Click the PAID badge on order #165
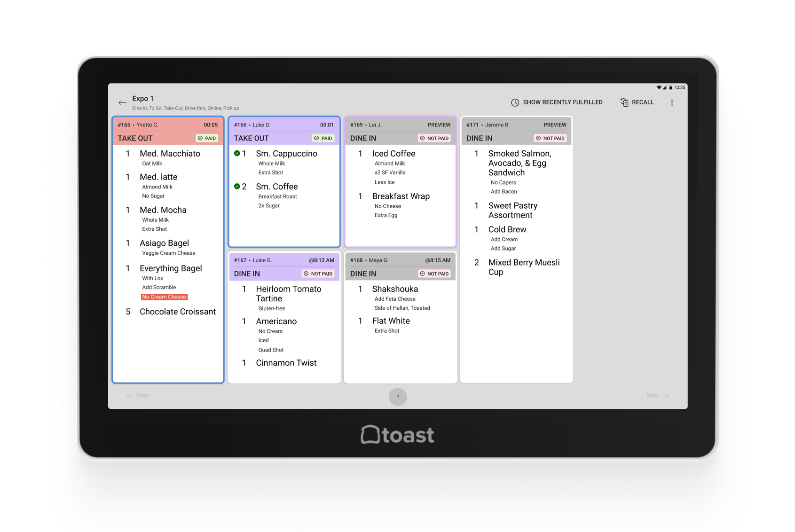Image resolution: width=795 pixels, height=532 pixels. coord(207,138)
